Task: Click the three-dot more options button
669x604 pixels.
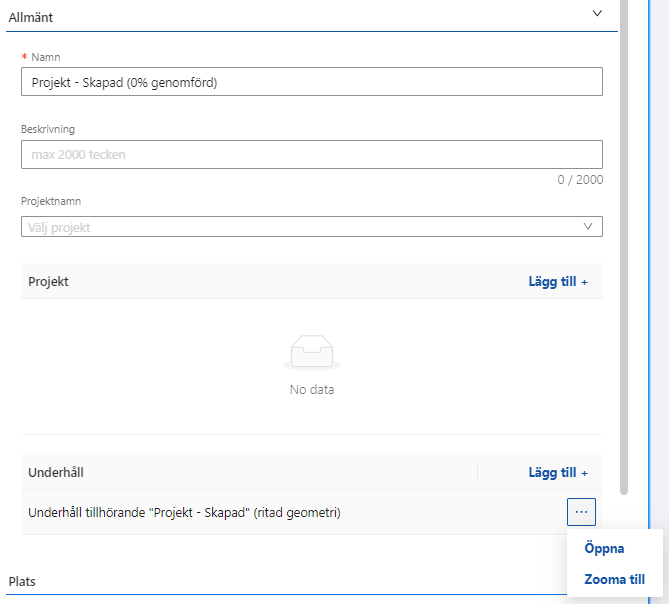Action: [x=581, y=512]
